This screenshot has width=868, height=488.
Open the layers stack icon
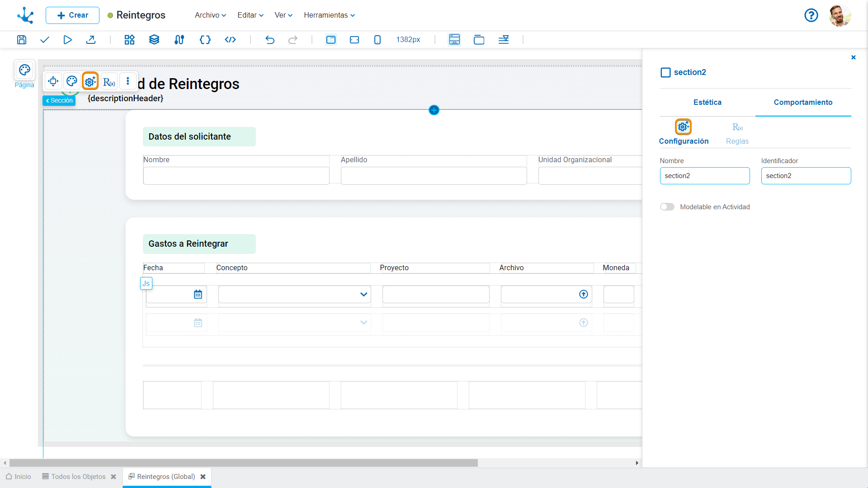pos(154,40)
